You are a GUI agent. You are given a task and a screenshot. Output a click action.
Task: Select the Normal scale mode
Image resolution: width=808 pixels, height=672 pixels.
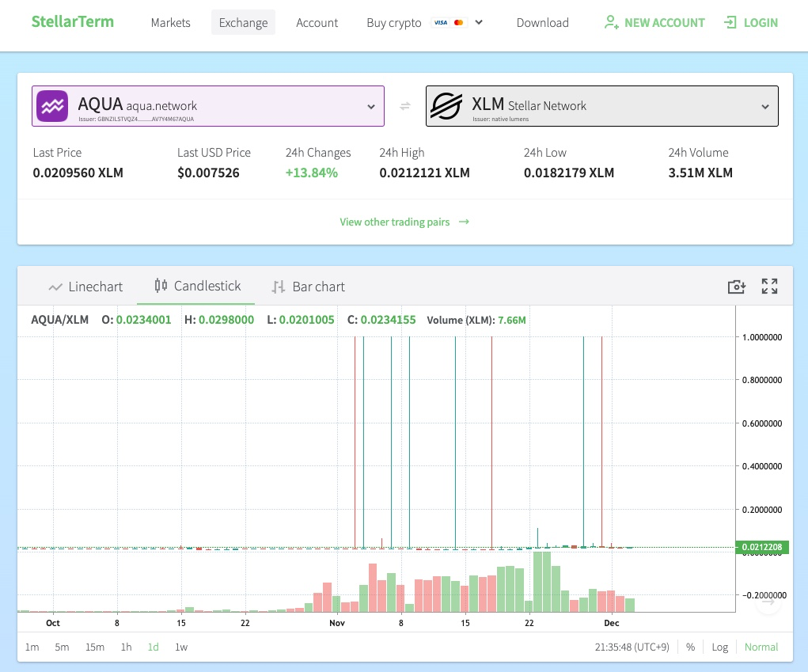click(x=761, y=647)
